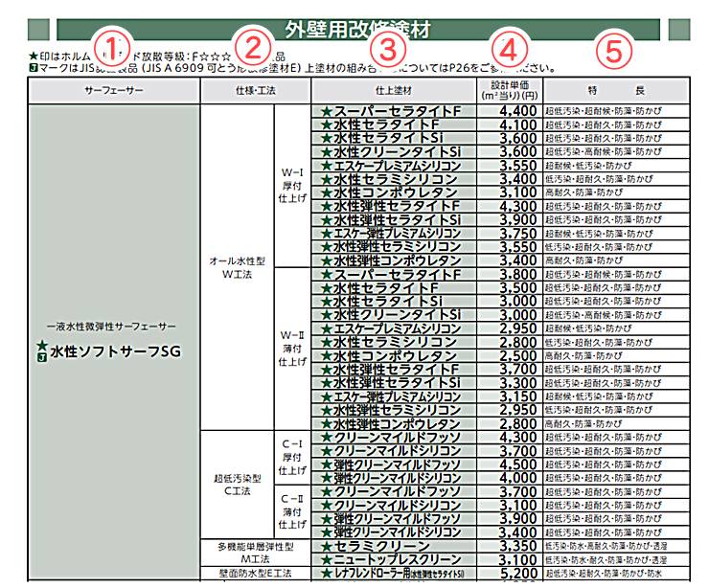Select the W-II 薄付仕上げ cell
This screenshot has width=709, height=588.
[x=292, y=349]
